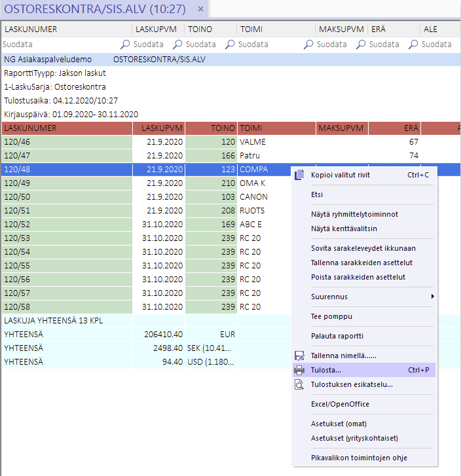Screen dimensions: 461x476
Task: Open Pikavalikon toimintojen ohje
Action: coord(359,458)
